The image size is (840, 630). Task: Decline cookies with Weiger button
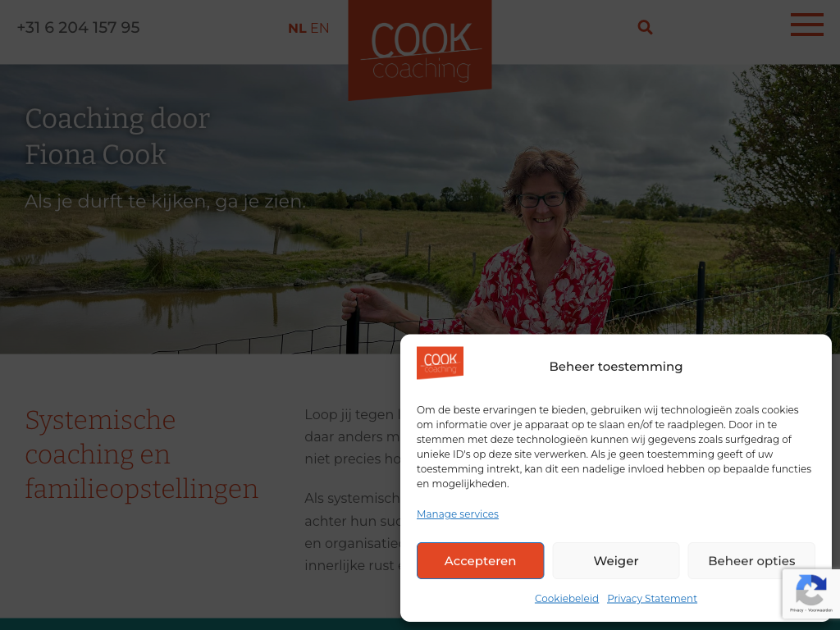(615, 560)
